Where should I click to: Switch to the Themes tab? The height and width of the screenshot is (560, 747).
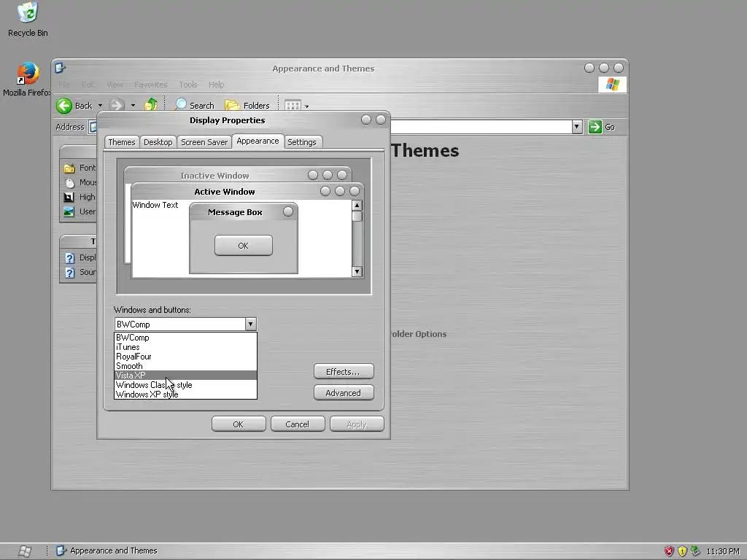(122, 142)
